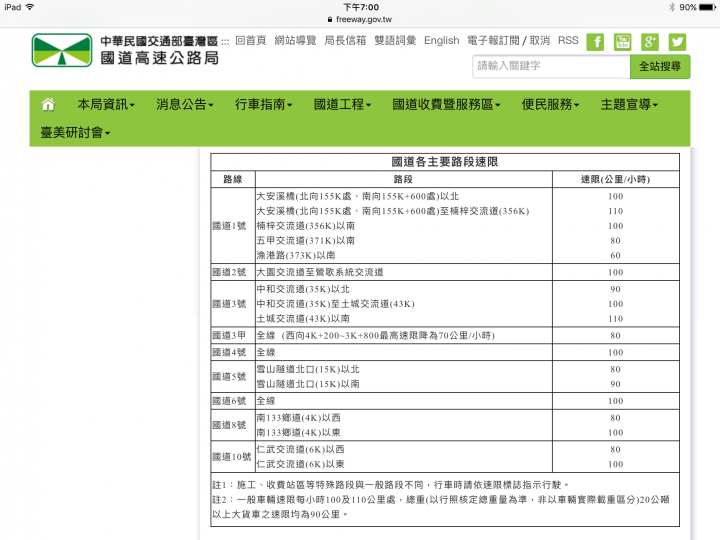Click 雪山隧道北口(15K)以南 section text
The width and height of the screenshot is (720, 540).
tap(308, 384)
